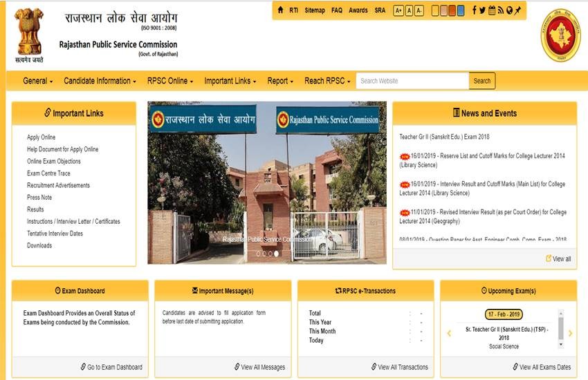Open the RPSC Facebook page icon
This screenshot has width=588, height=380.
[474, 10]
